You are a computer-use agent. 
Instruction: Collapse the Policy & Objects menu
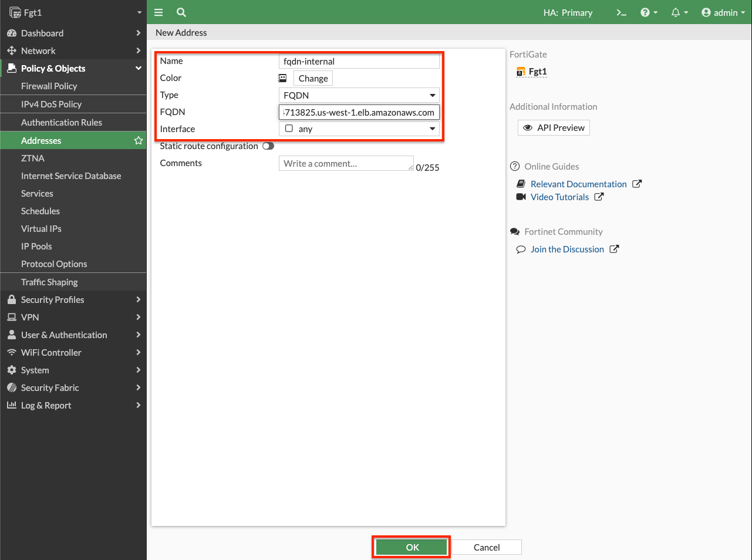(x=73, y=68)
